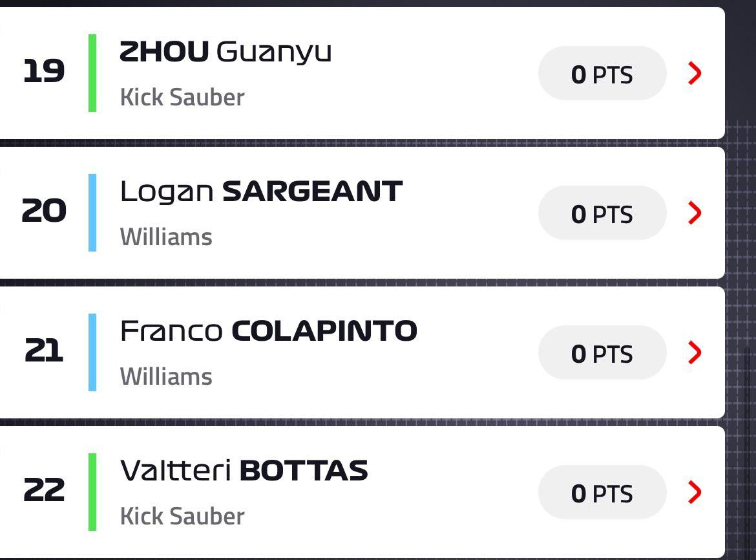Open Valtteri BOTTAS driver name
This screenshot has width=756, height=560.
[244, 470]
